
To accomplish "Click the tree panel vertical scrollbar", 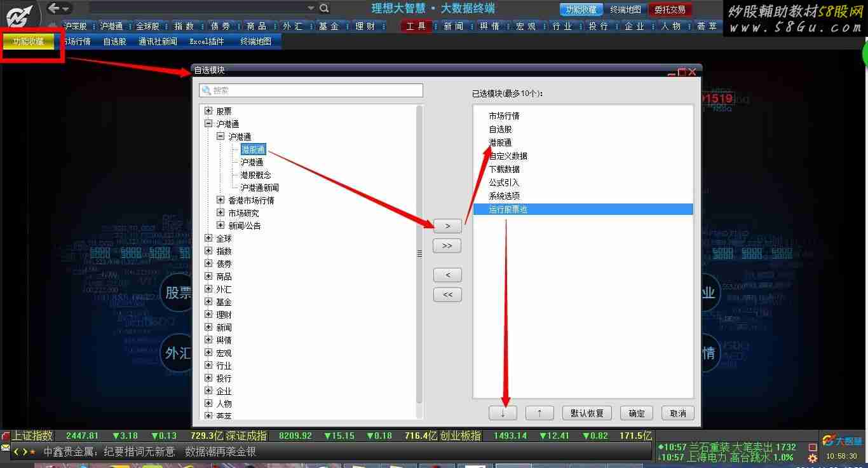I will pos(419,254).
